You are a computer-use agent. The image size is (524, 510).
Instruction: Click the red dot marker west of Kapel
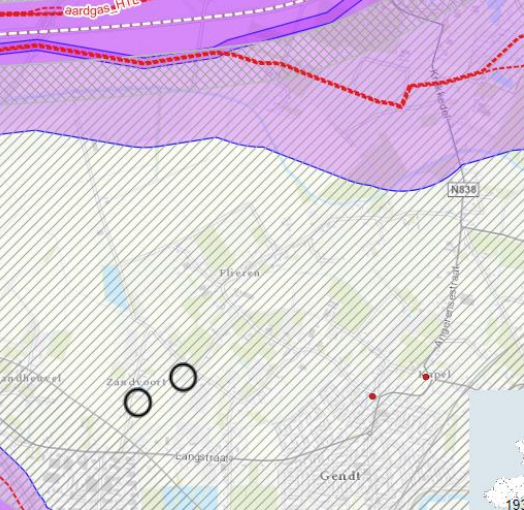(x=373, y=396)
